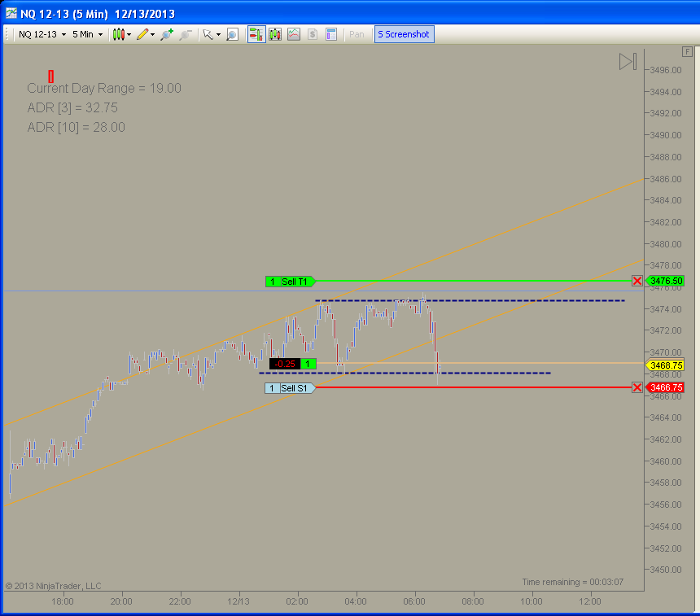Cancel the Sell S1 order with red X
The image size is (700, 616).
point(637,387)
